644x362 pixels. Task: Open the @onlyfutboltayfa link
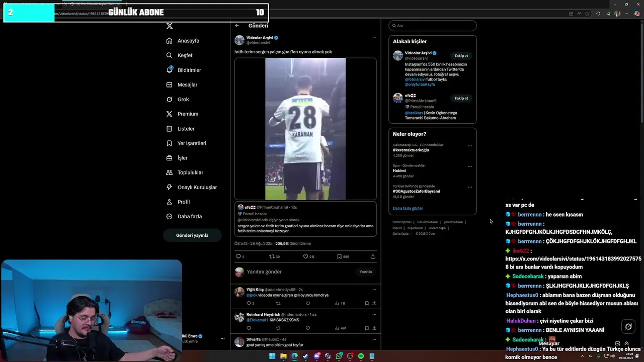[420, 84]
